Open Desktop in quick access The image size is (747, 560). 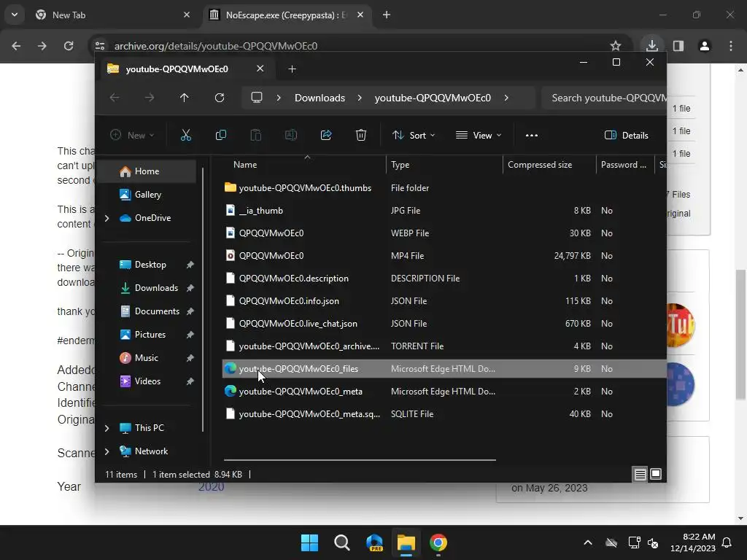[150, 264]
